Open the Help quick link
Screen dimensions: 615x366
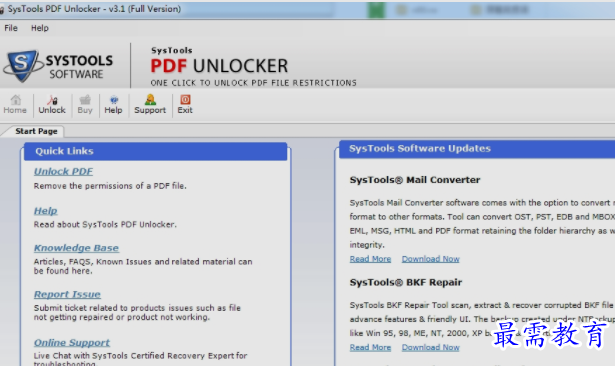point(45,211)
